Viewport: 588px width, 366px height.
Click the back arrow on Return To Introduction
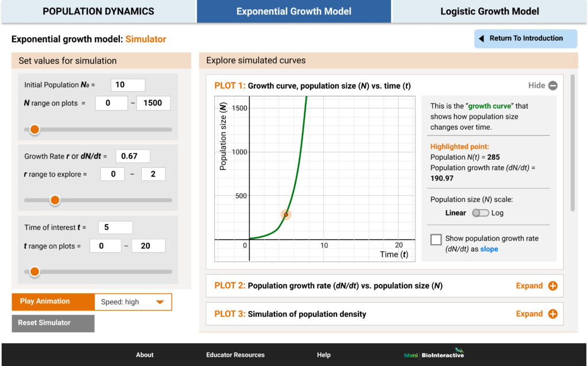[x=482, y=38]
